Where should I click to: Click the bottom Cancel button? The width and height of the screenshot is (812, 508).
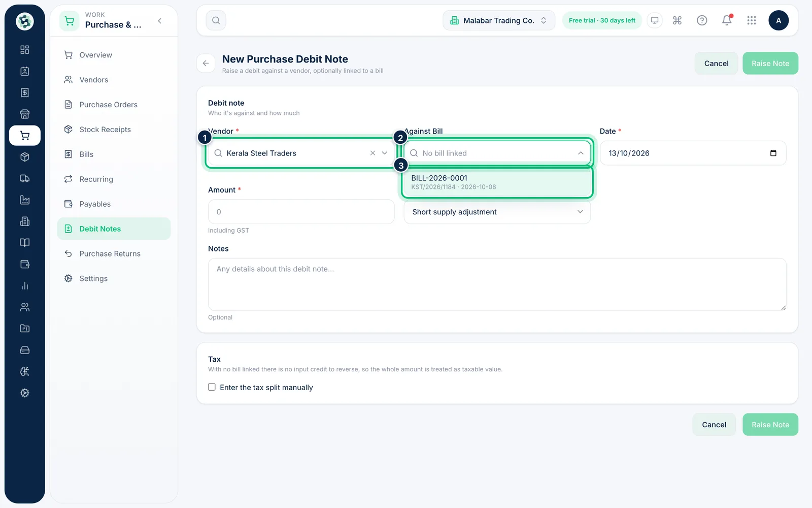point(714,425)
